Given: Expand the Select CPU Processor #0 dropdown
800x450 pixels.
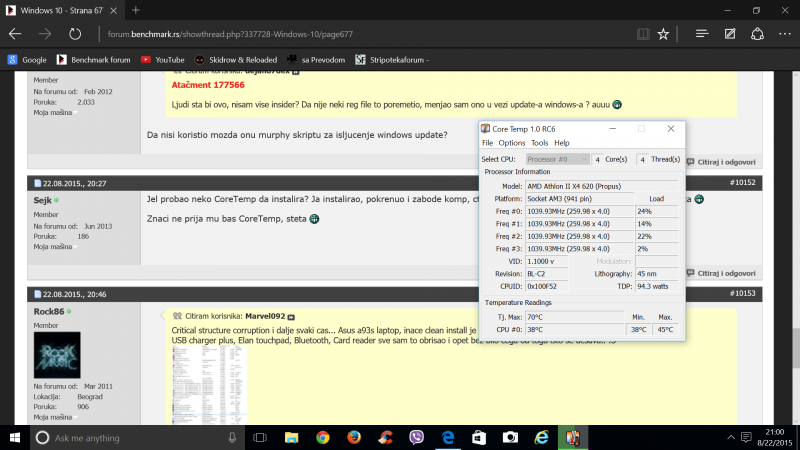Looking at the screenshot, I should [x=557, y=159].
